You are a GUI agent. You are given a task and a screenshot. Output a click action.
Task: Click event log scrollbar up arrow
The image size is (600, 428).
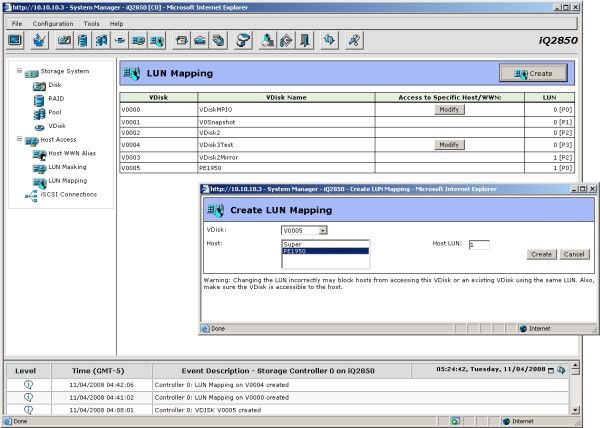[575, 365]
